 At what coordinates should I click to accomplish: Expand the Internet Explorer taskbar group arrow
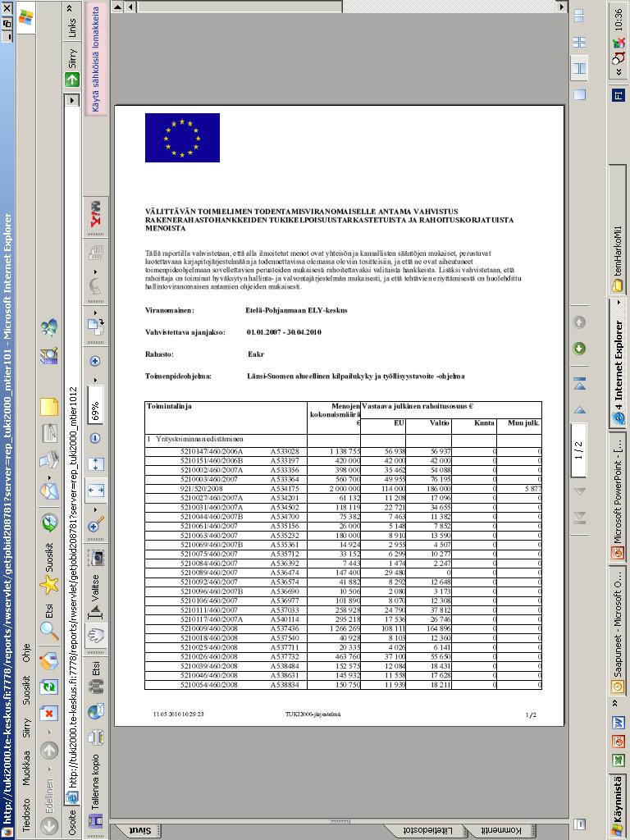618,303
